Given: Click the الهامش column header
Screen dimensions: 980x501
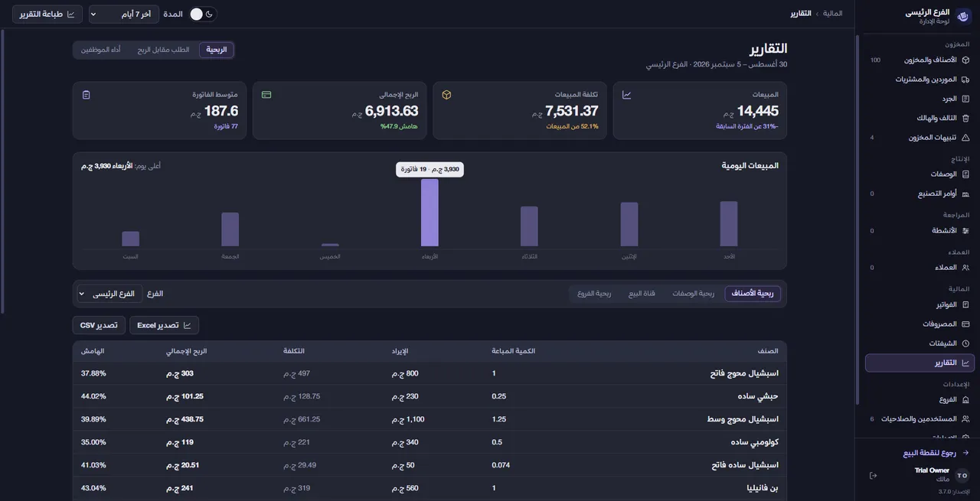Looking at the screenshot, I should [93, 351].
